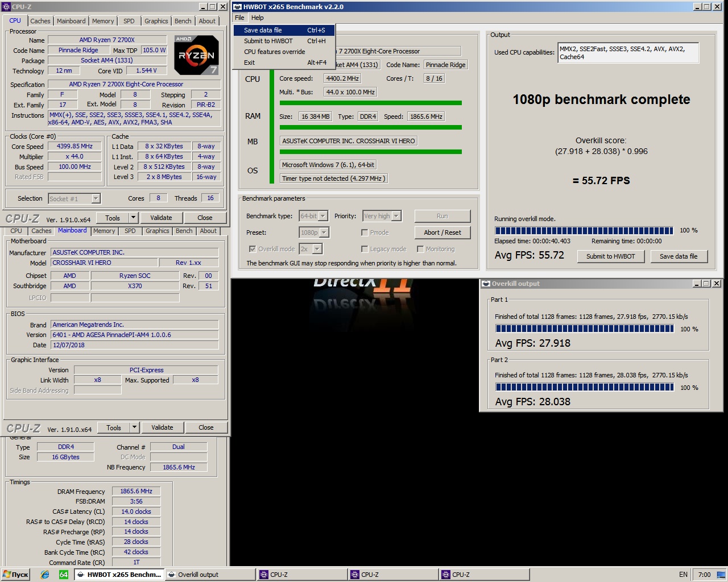This screenshot has width=728, height=582.
Task: Click Close in top CPU-Z window
Action: [x=205, y=218]
